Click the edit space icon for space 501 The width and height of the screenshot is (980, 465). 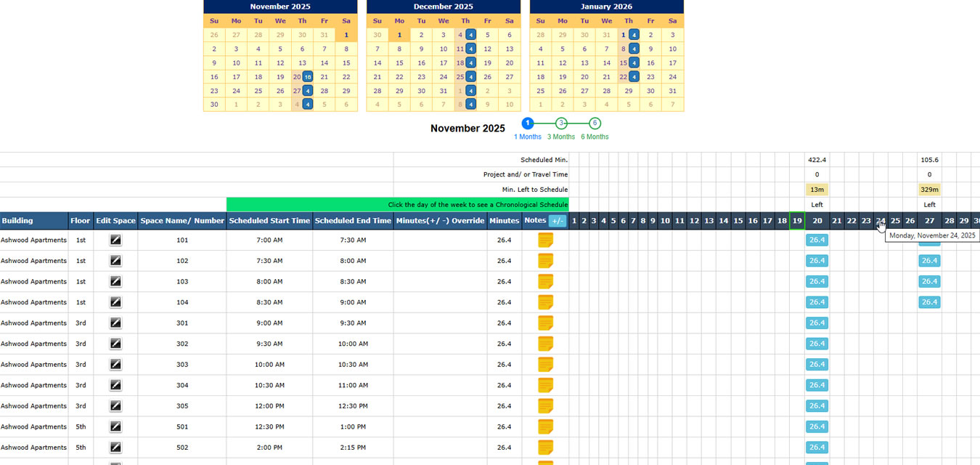[x=115, y=426]
